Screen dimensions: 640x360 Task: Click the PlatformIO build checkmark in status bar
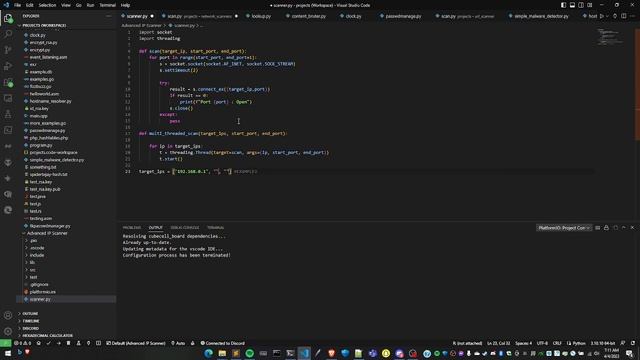49,343
